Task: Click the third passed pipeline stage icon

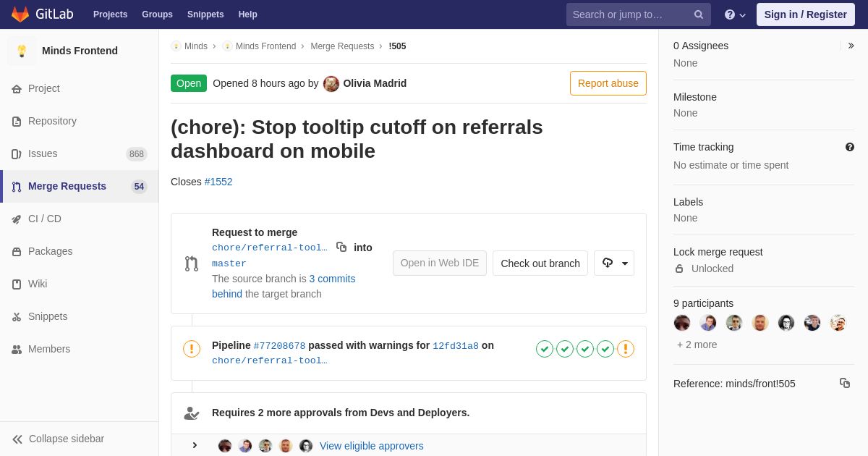Action: coord(585,350)
